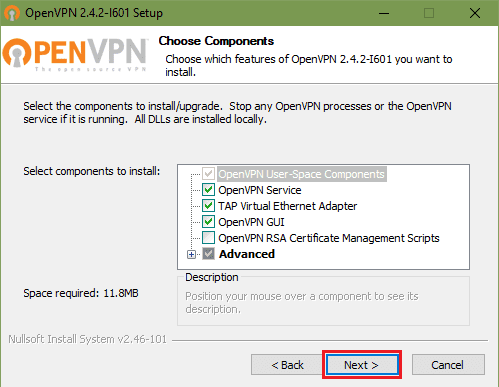Screen dimensions: 499x387
Task: Select the OpenVPN Service row label
Action: (260, 190)
